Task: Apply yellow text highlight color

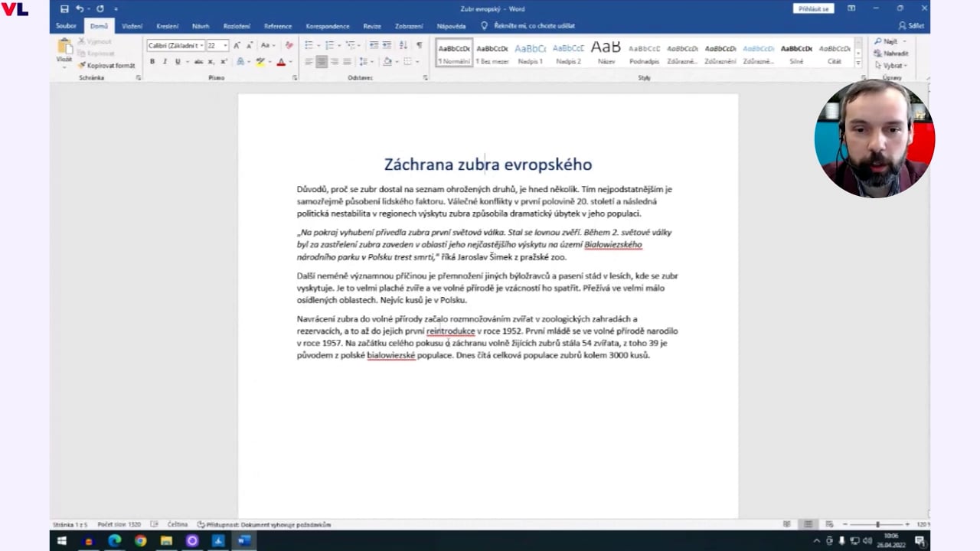Action: tap(260, 61)
